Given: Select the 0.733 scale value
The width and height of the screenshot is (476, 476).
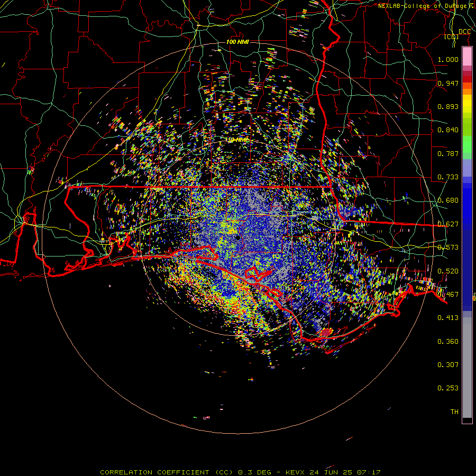Looking at the screenshot, I should (x=448, y=177).
